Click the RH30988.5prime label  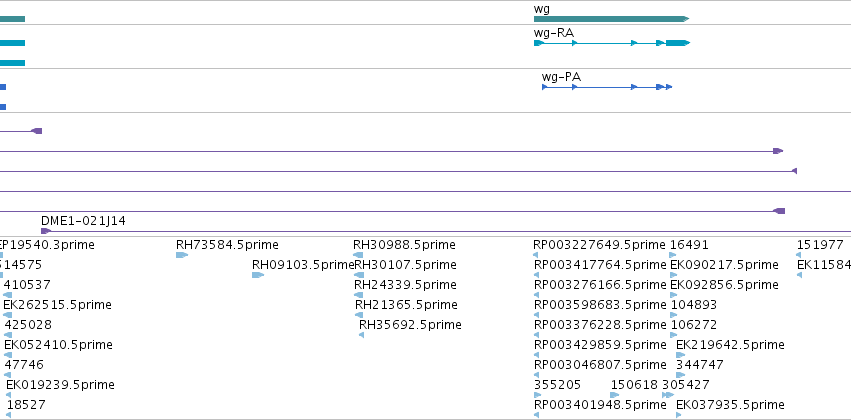404,245
